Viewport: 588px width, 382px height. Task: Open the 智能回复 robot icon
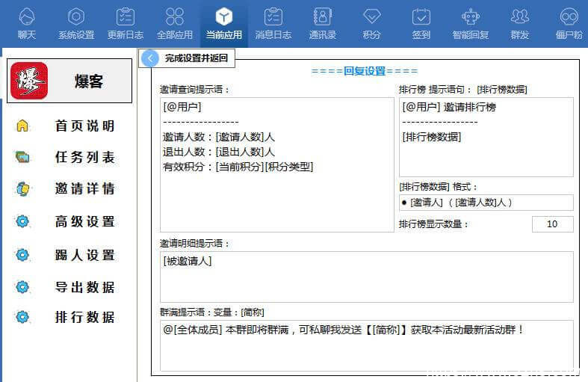471,18
